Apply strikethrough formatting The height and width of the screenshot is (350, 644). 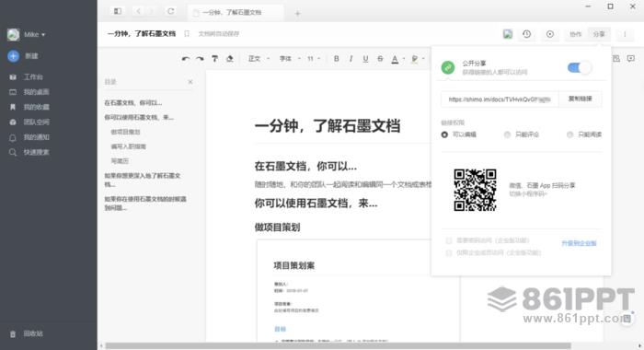[380, 59]
